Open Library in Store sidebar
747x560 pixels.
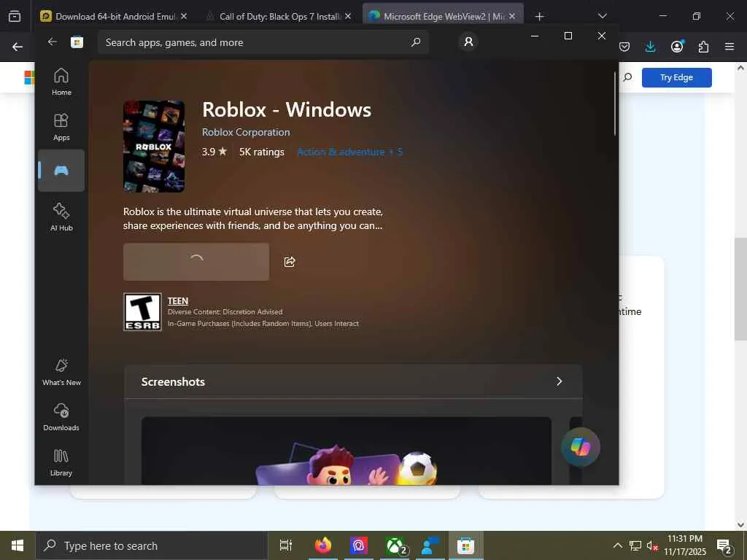(61, 462)
